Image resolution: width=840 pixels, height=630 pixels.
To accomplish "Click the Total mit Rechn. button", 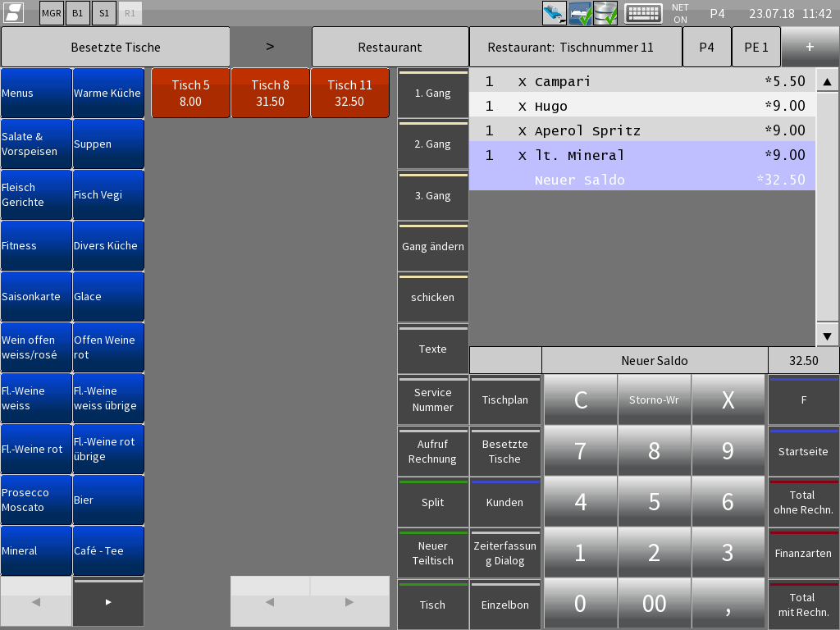I will 802,605.
